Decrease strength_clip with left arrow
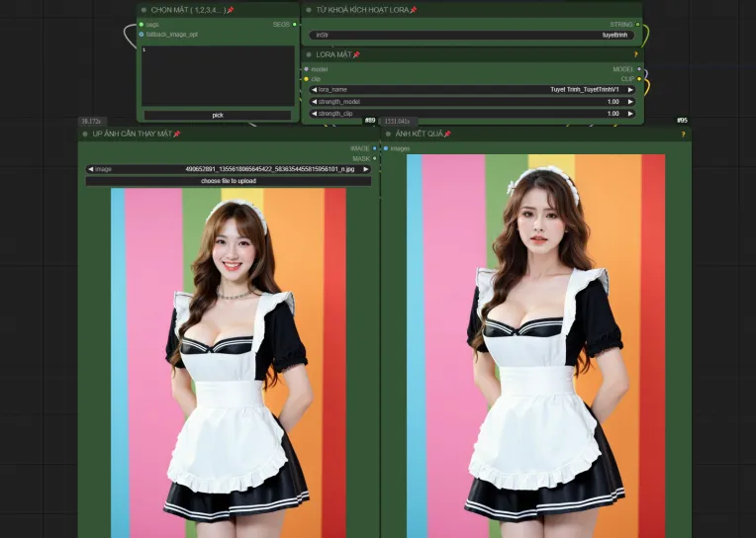This screenshot has width=756, height=538. click(x=314, y=114)
